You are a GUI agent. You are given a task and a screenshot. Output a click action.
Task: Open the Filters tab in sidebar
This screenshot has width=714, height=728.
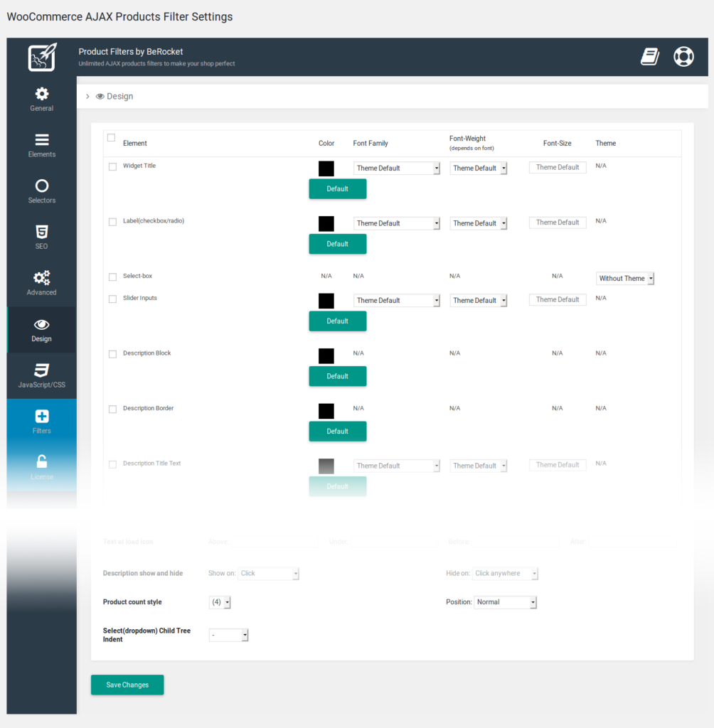click(x=42, y=422)
